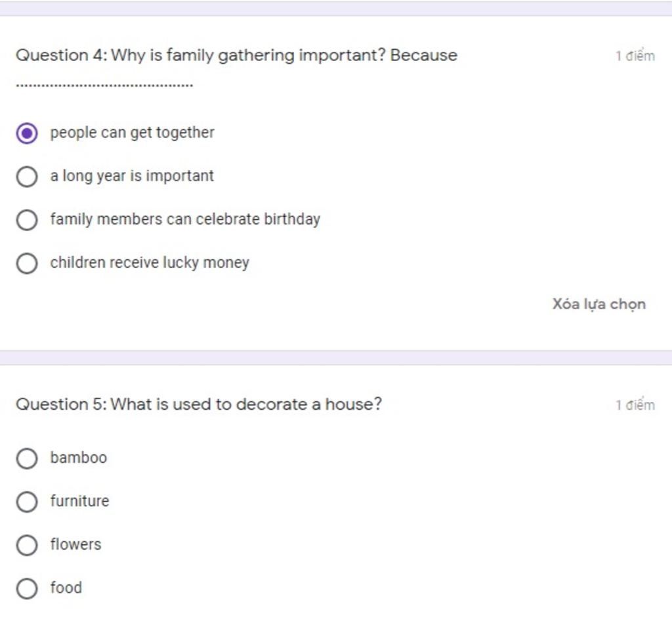Select the 'people can get together' radio button
Screen dimensions: 672x631
(x=27, y=133)
